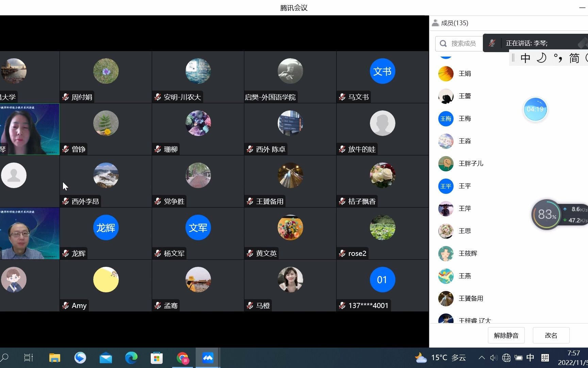Select the 文书 avatar of 马文书
The height and width of the screenshot is (368, 588).
(x=382, y=71)
